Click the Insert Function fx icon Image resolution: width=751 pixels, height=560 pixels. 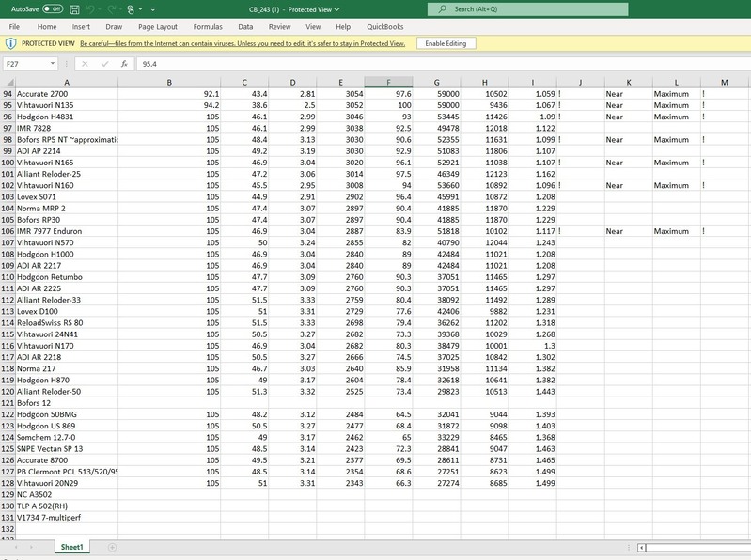tap(124, 64)
